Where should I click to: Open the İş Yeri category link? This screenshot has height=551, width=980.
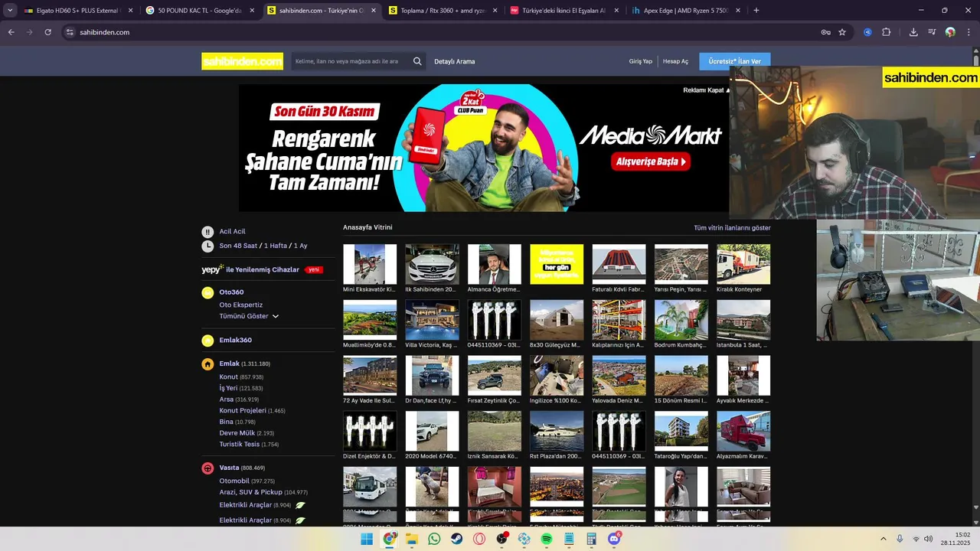(228, 389)
